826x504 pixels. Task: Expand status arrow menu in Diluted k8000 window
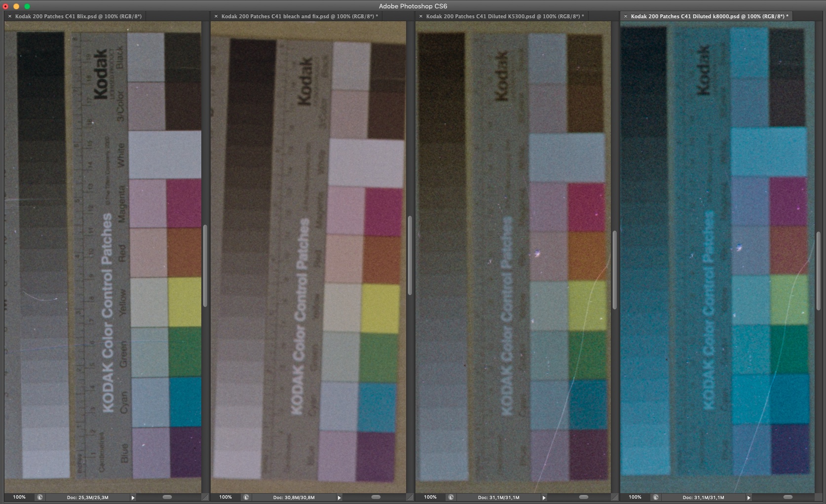(x=749, y=498)
